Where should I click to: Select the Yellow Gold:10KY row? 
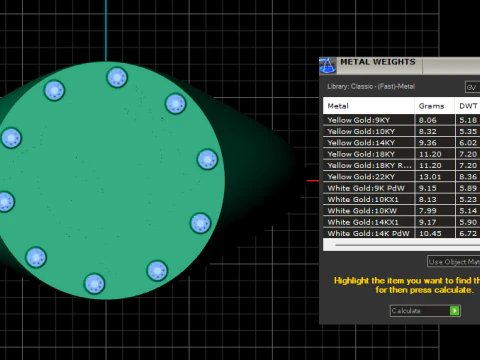pos(401,131)
